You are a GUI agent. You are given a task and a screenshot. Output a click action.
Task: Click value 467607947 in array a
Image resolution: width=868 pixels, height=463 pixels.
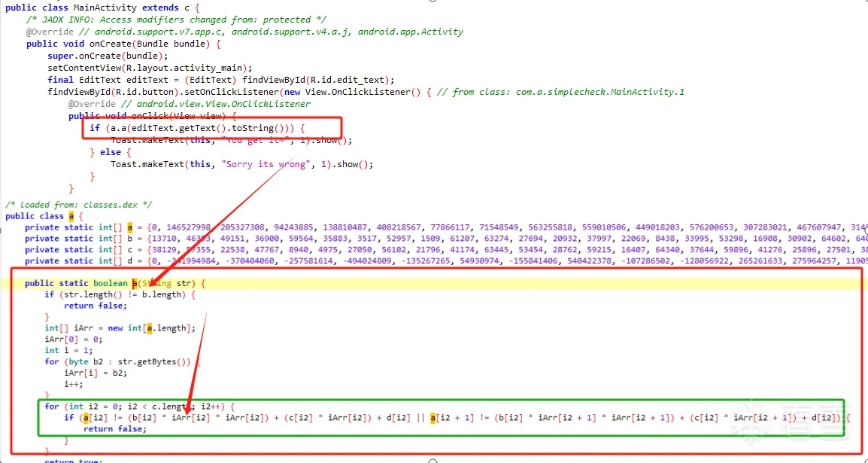(x=818, y=227)
